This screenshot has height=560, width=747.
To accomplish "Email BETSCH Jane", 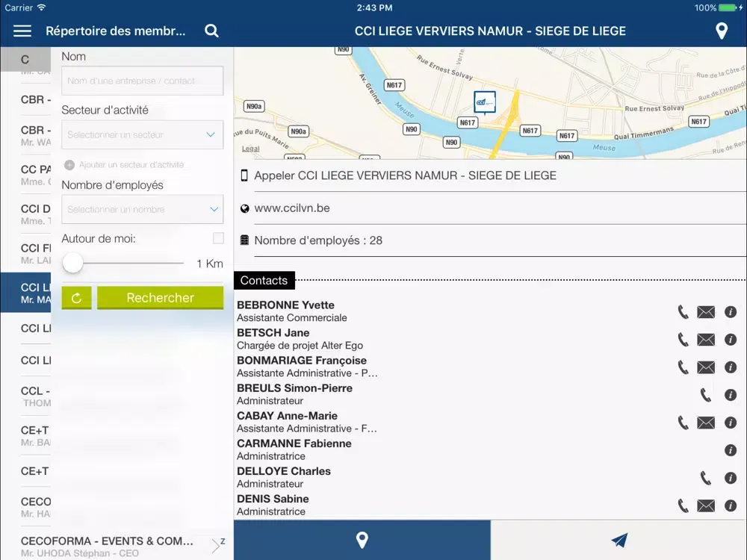I will point(706,340).
